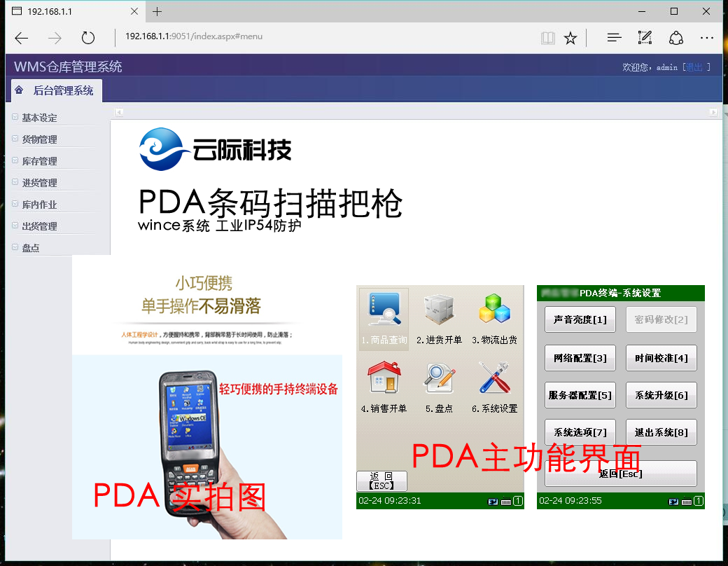Expand 基本设定 sidebar section
Viewport: 728px width, 566px height.
click(x=39, y=118)
